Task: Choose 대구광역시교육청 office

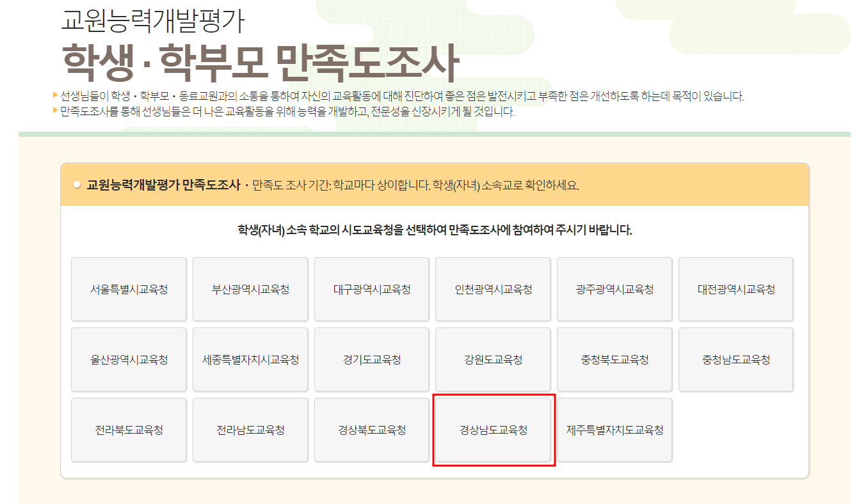Action: point(372,289)
